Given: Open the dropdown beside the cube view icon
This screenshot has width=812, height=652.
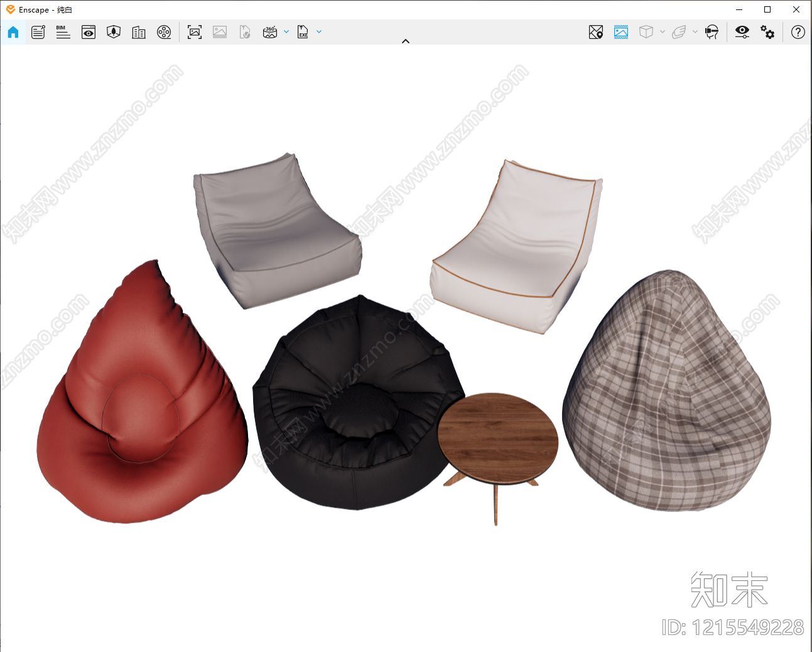Looking at the screenshot, I should [x=663, y=31].
